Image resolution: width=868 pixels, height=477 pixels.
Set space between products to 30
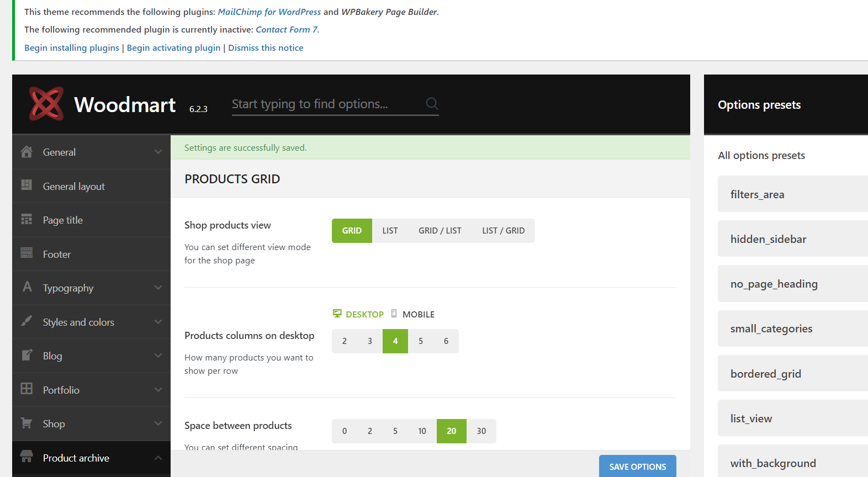481,431
